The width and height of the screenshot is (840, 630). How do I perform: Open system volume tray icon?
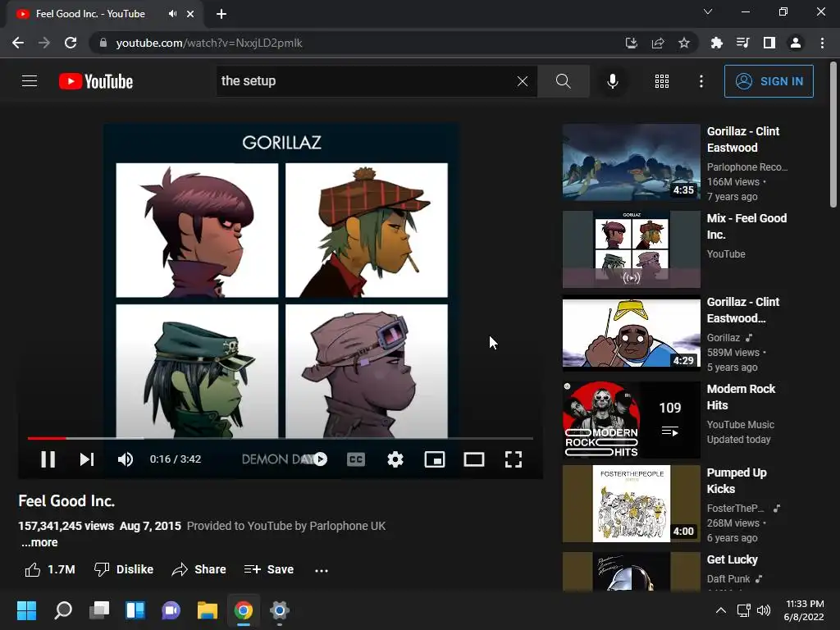[x=764, y=610]
